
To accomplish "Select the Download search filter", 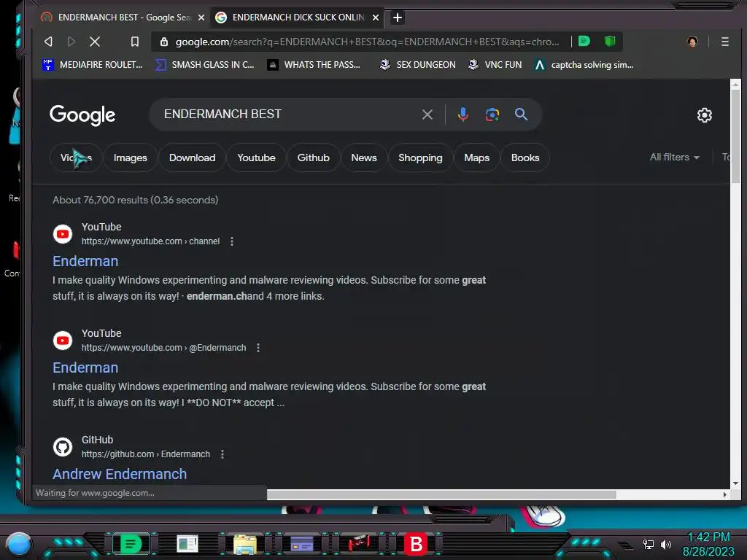I will coord(192,157).
